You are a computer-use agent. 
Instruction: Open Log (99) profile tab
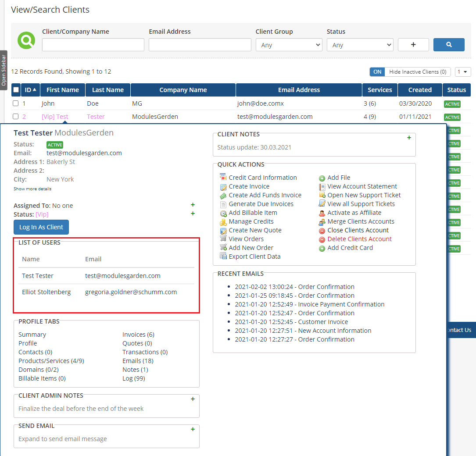[133, 378]
